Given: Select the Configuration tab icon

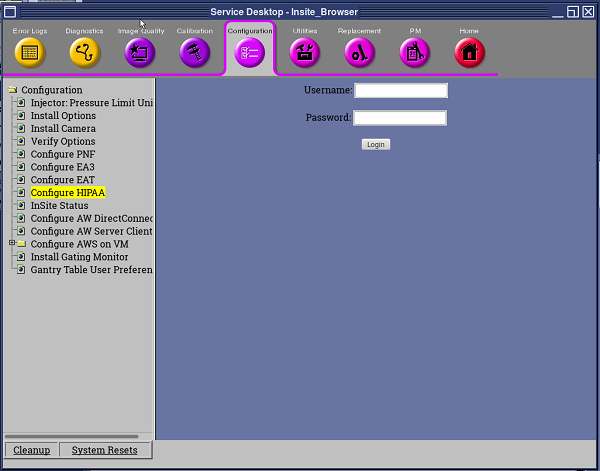Looking at the screenshot, I should point(250,54).
